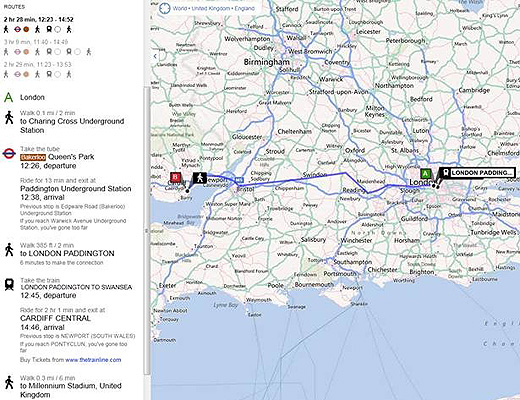
Task: Click the tube roundel icon in the first route row
Action: (x=18, y=30)
